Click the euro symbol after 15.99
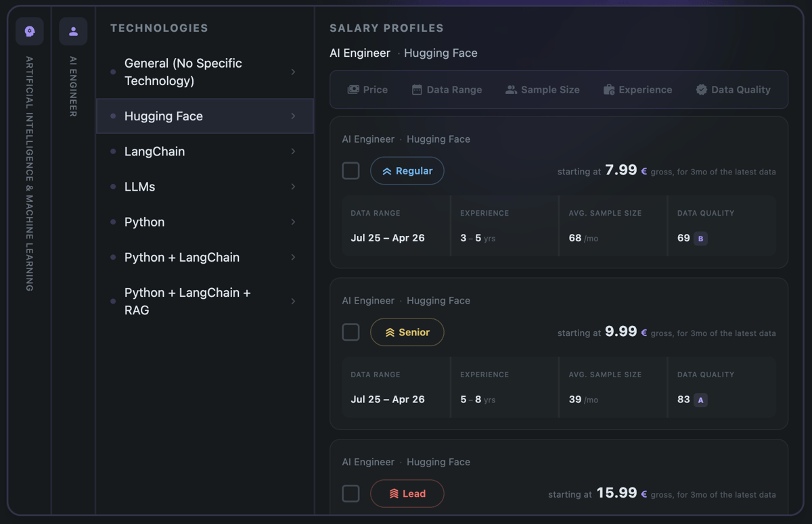 644,494
